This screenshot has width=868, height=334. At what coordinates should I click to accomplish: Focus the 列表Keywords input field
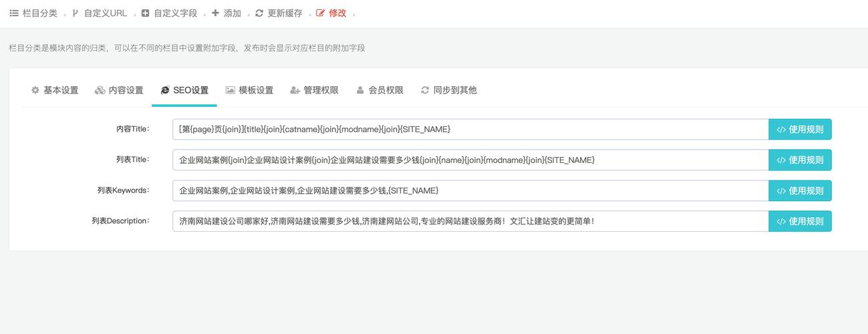[x=471, y=191]
